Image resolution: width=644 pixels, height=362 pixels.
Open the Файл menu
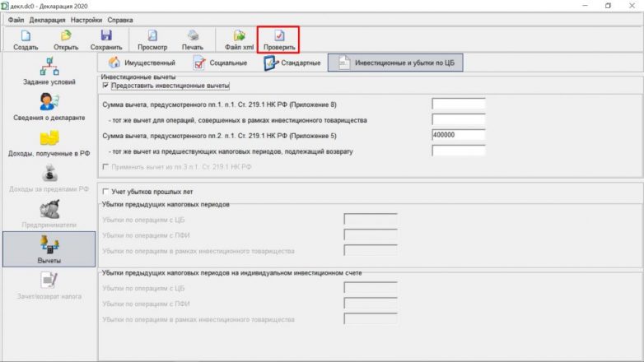pyautogui.click(x=16, y=19)
